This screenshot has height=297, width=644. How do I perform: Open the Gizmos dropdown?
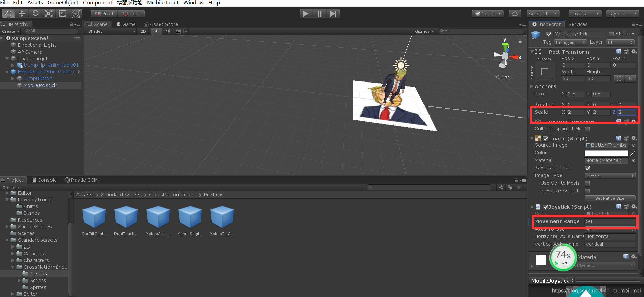(x=424, y=31)
